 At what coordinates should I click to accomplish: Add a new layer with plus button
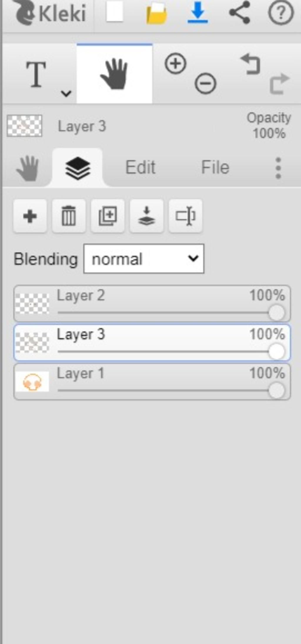30,216
